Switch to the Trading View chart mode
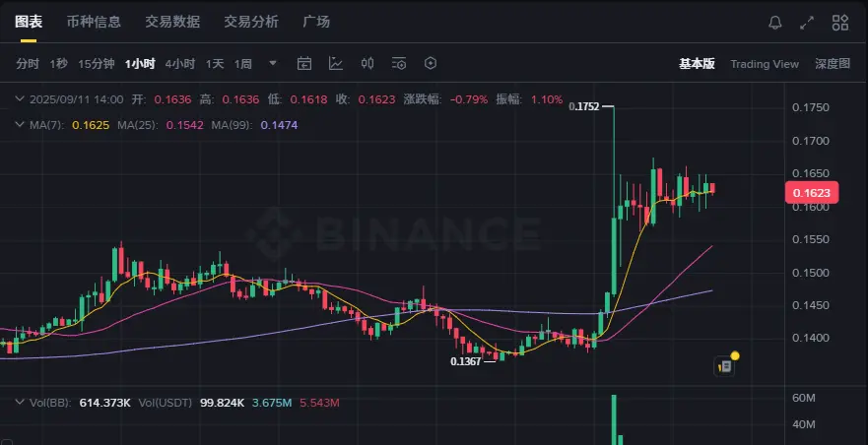 [x=765, y=64]
